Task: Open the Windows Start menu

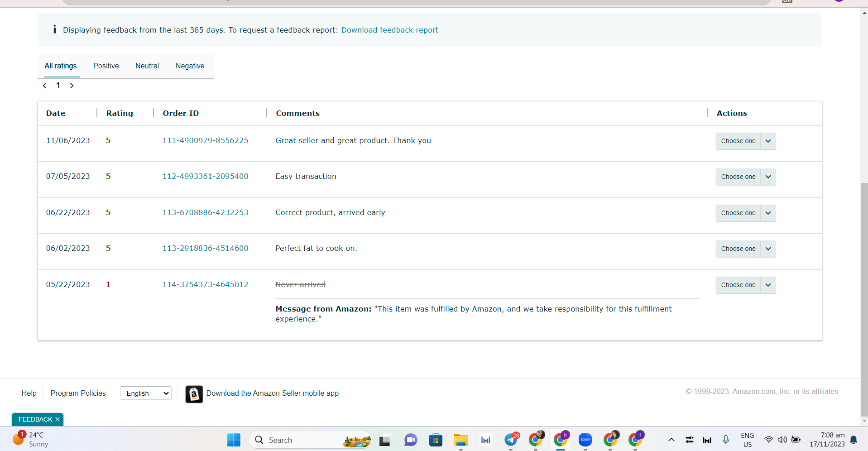Action: [234, 440]
